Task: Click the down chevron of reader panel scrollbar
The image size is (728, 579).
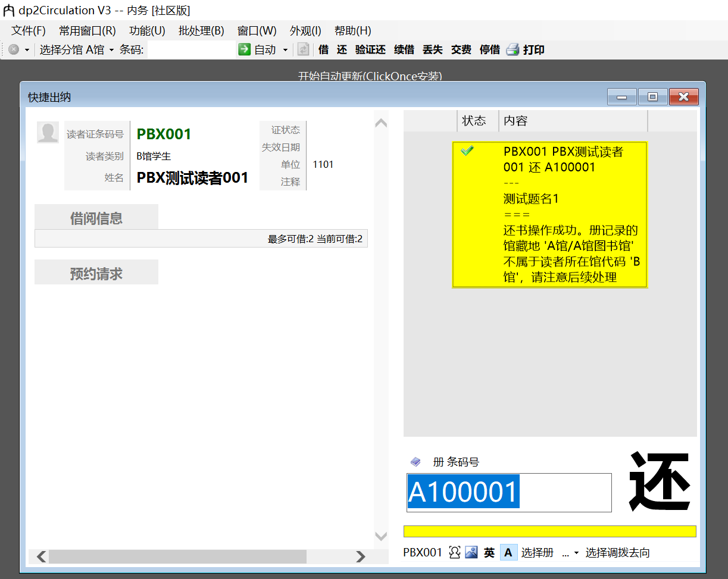Action: 381,536
